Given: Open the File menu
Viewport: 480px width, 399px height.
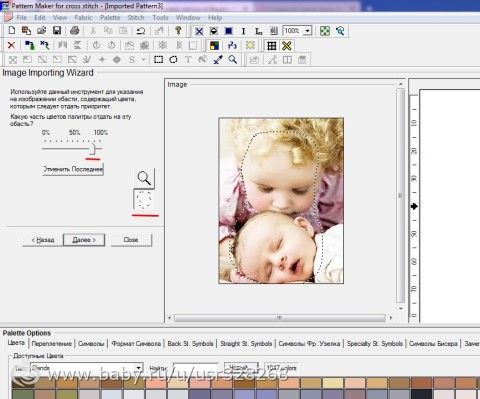Looking at the screenshot, I should click(21, 18).
